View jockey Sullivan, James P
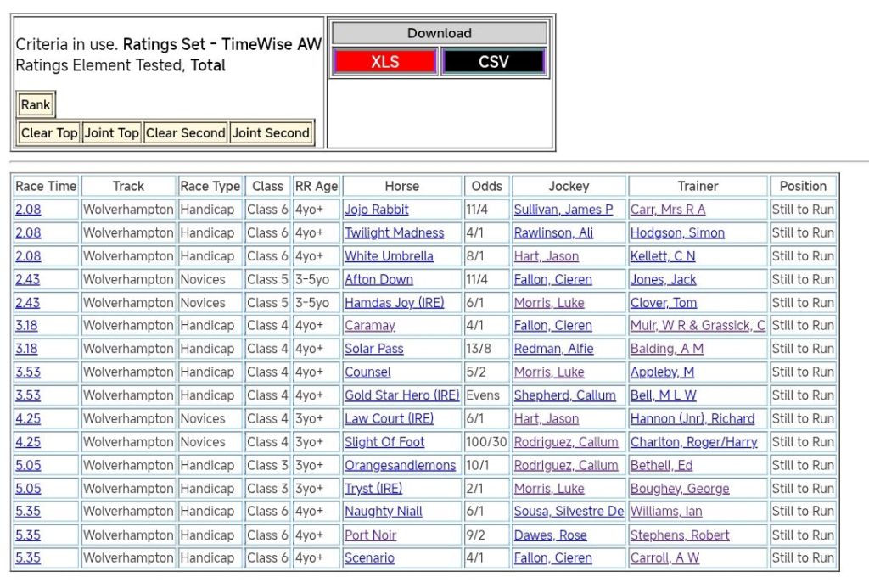869x588 pixels. point(563,210)
